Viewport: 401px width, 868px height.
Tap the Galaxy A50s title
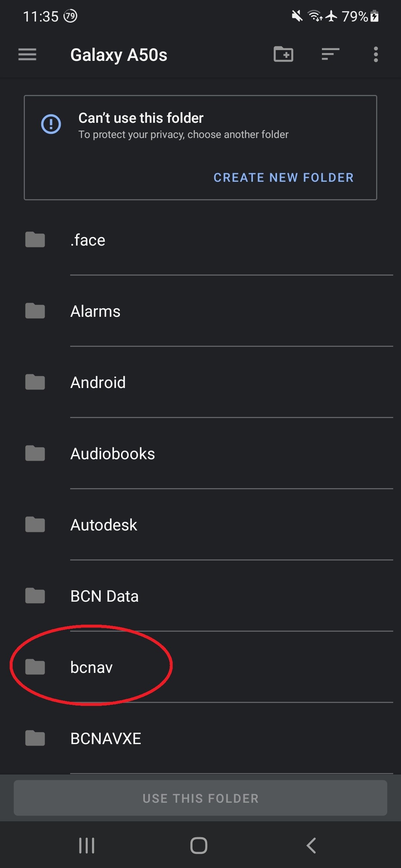(x=119, y=55)
